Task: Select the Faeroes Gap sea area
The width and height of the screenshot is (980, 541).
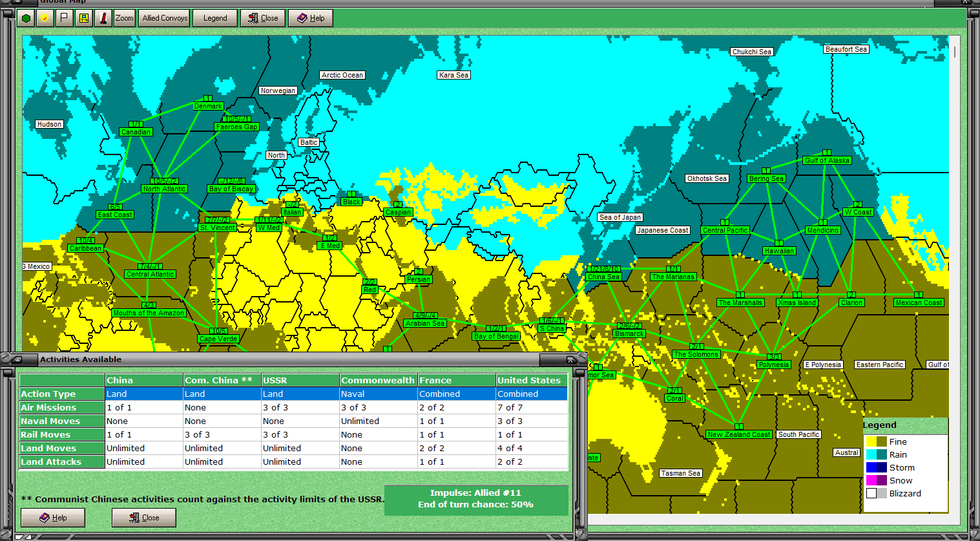Action: (237, 127)
